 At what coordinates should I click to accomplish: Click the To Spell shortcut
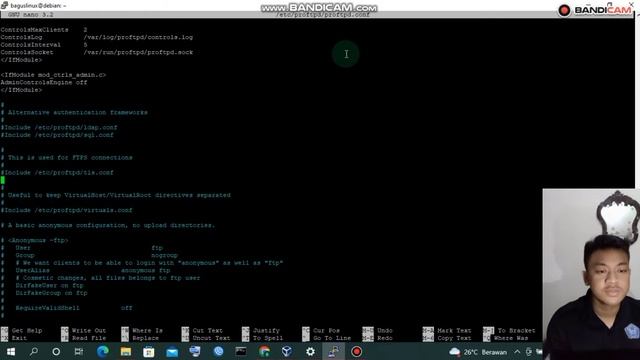coord(262,338)
